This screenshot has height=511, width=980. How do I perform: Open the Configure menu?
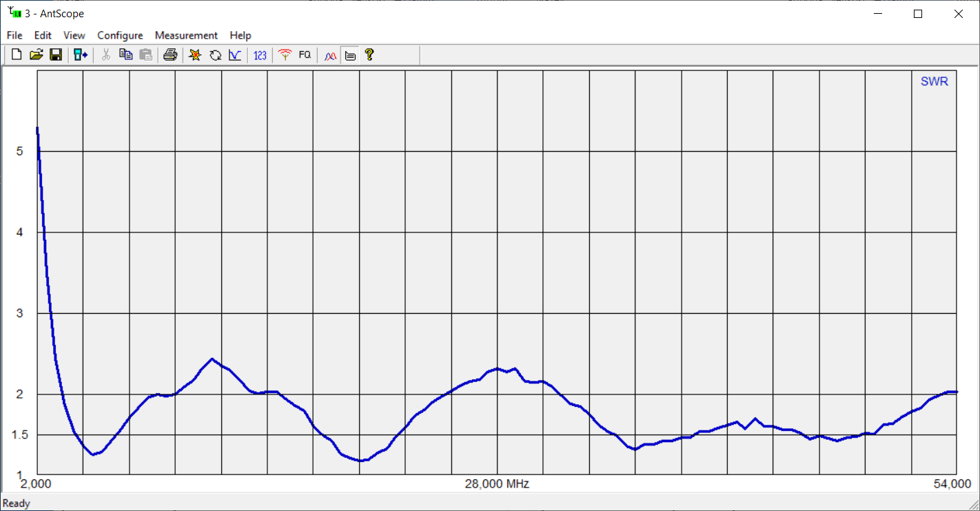120,35
